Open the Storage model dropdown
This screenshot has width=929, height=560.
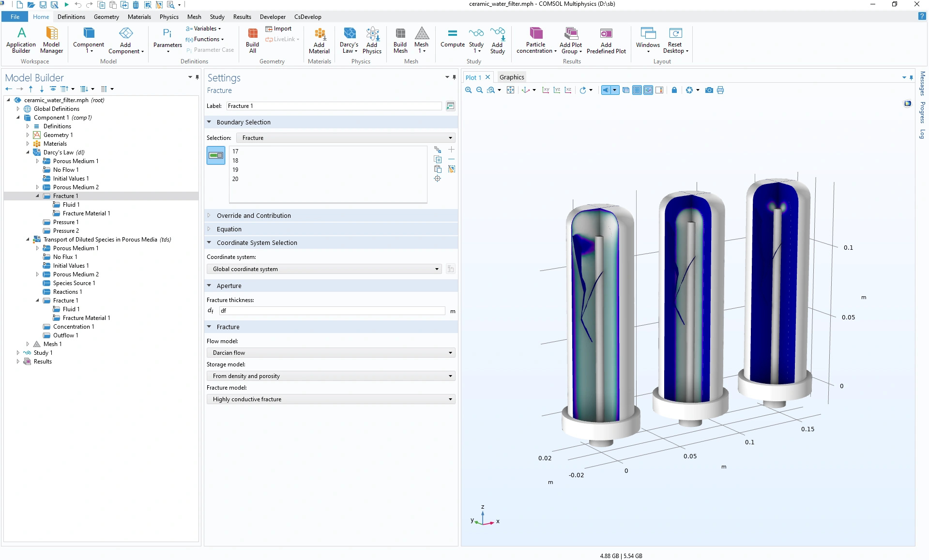331,376
